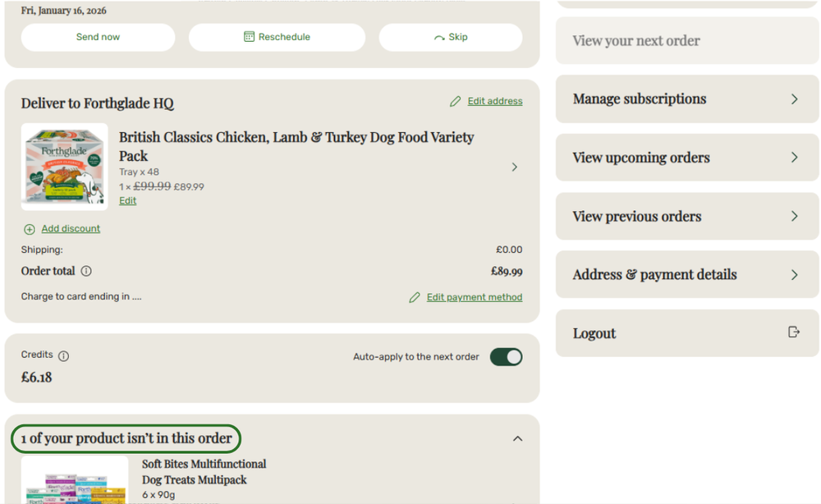Click the info icon next to Credits
Image resolution: width=821 pixels, height=504 pixels.
pyautogui.click(x=63, y=356)
